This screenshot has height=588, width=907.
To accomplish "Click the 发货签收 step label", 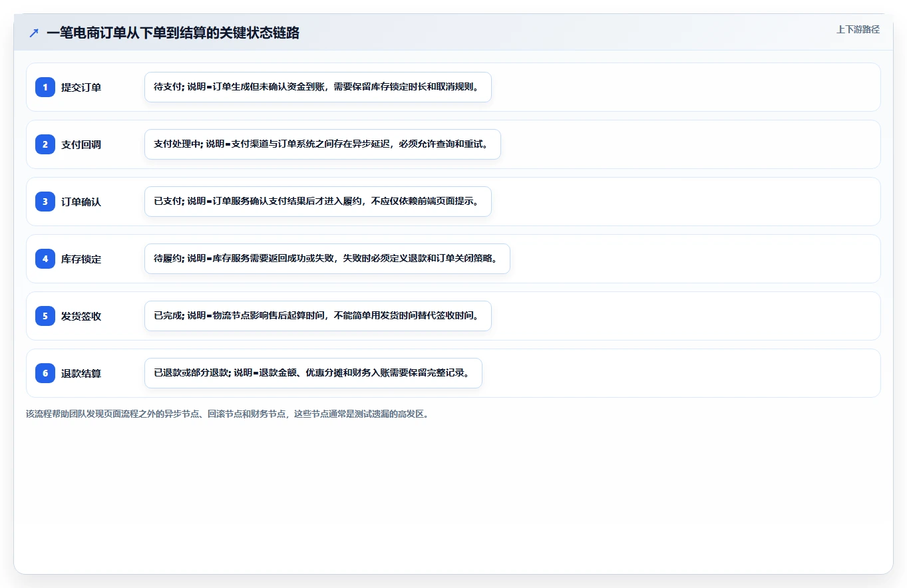I will [81, 316].
